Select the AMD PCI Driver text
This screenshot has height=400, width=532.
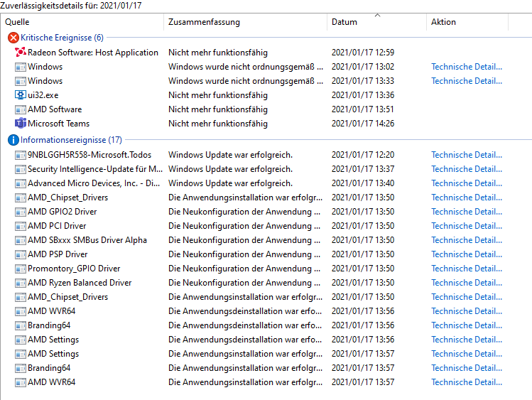[x=57, y=226]
